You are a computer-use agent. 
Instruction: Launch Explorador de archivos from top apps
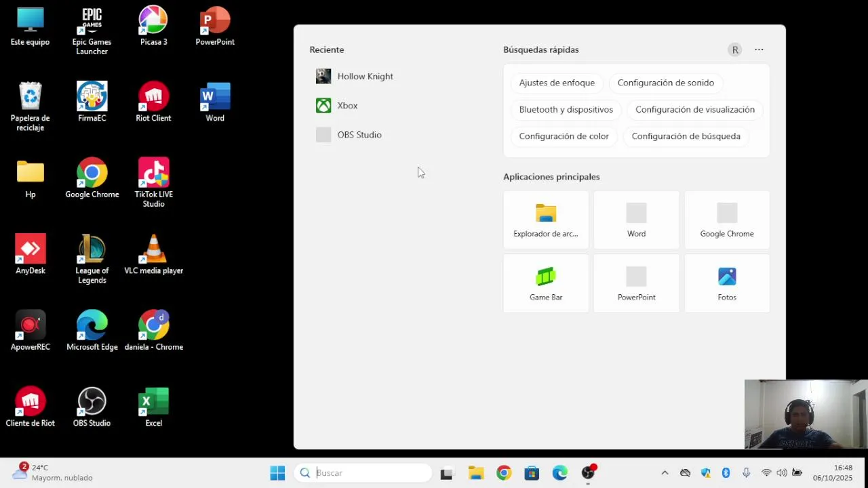click(x=546, y=220)
